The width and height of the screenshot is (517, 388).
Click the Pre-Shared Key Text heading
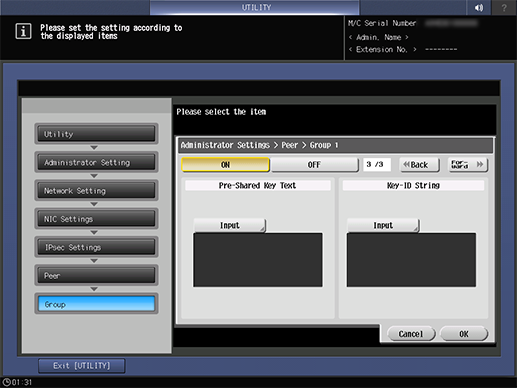(x=258, y=185)
